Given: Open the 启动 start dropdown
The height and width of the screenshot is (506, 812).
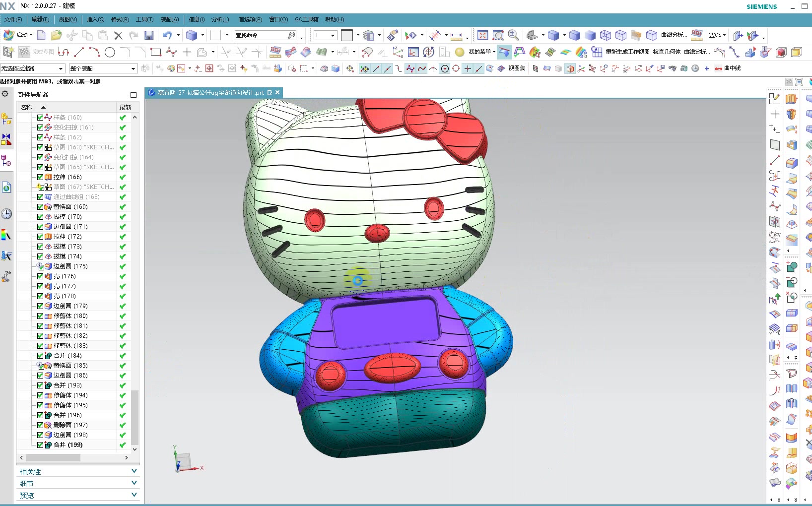Looking at the screenshot, I should point(18,35).
